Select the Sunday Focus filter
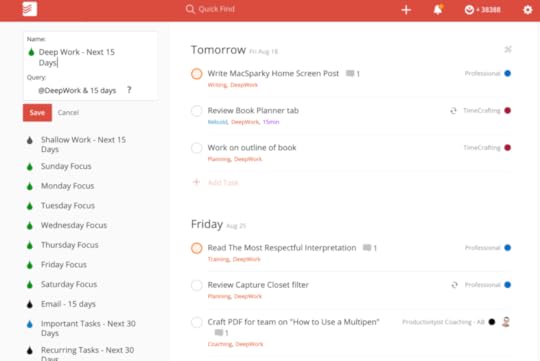This screenshot has width=540, height=361. tap(66, 166)
